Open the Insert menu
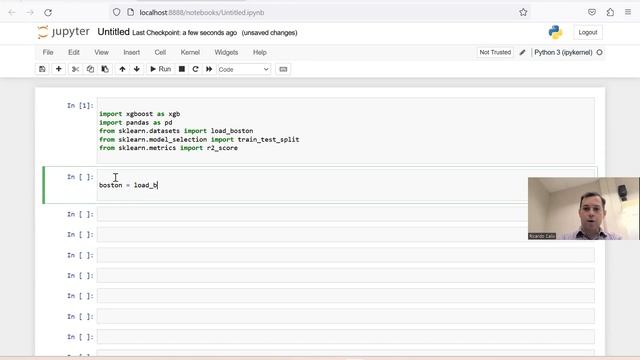This screenshot has width=640, height=360. (131, 52)
